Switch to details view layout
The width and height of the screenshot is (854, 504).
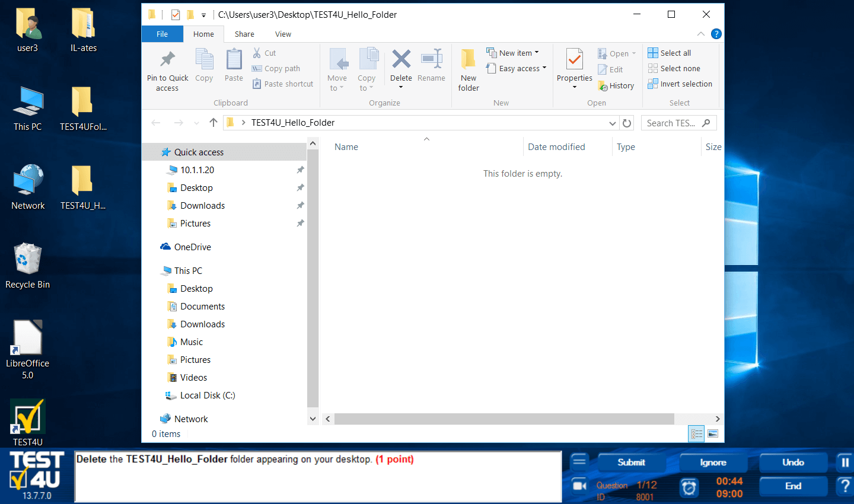[696, 434]
